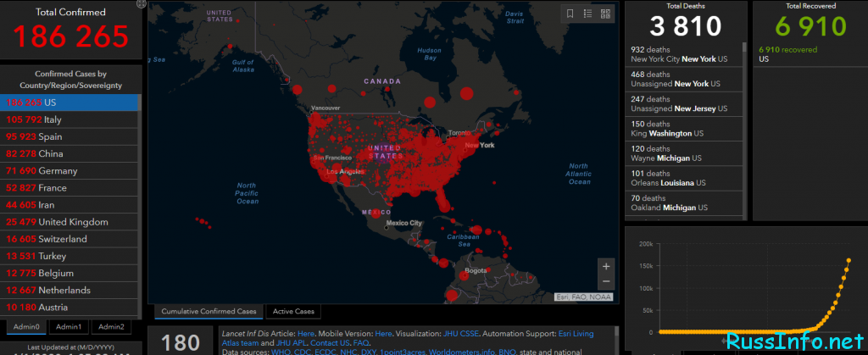868x355 pixels.
Task: Select 120 deaths Wayne Michigan entry
Action: click(x=683, y=153)
